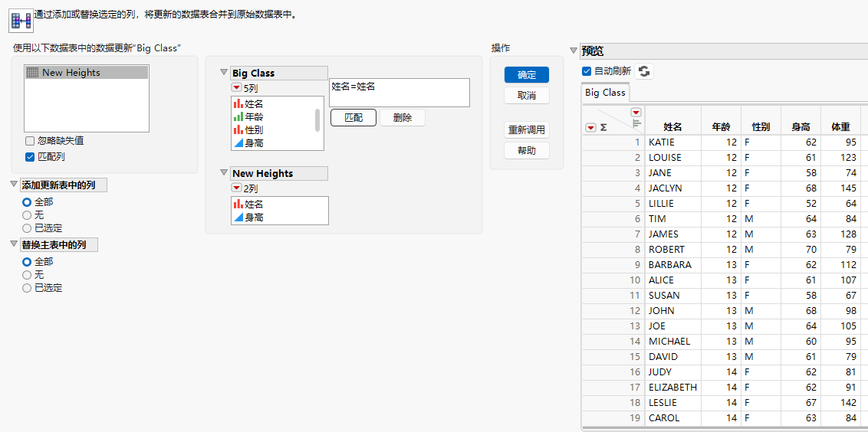This screenshot has height=432, width=868.
Task: Click the Big Class column list scrollbar
Action: click(317, 120)
